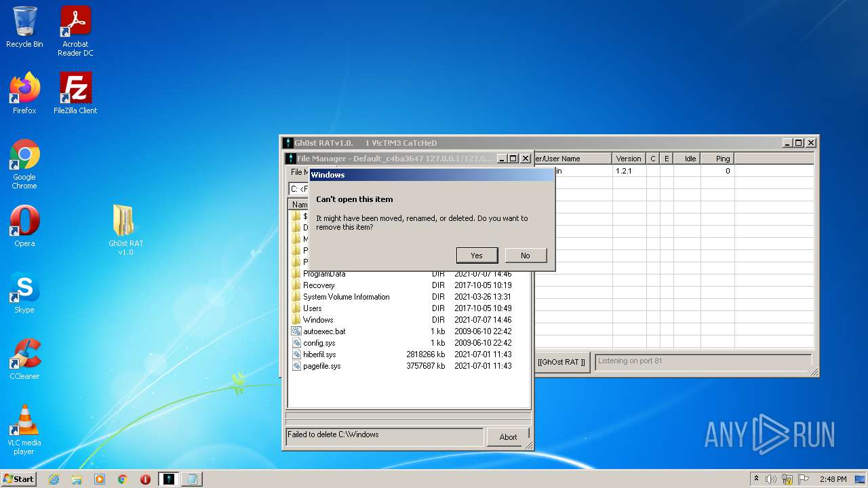The image size is (868, 488).
Task: Launch Firefox from the desktop
Action: point(24,94)
